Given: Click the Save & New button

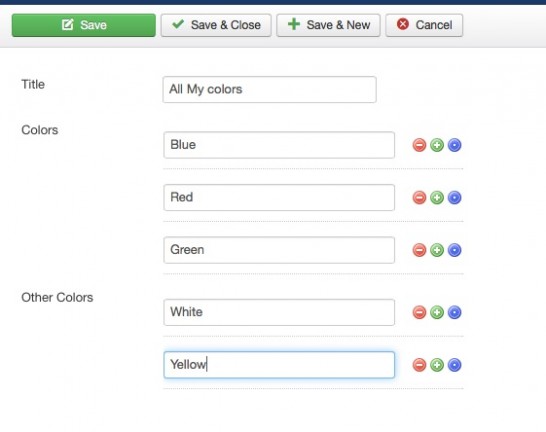Looking at the screenshot, I should click(328, 25).
